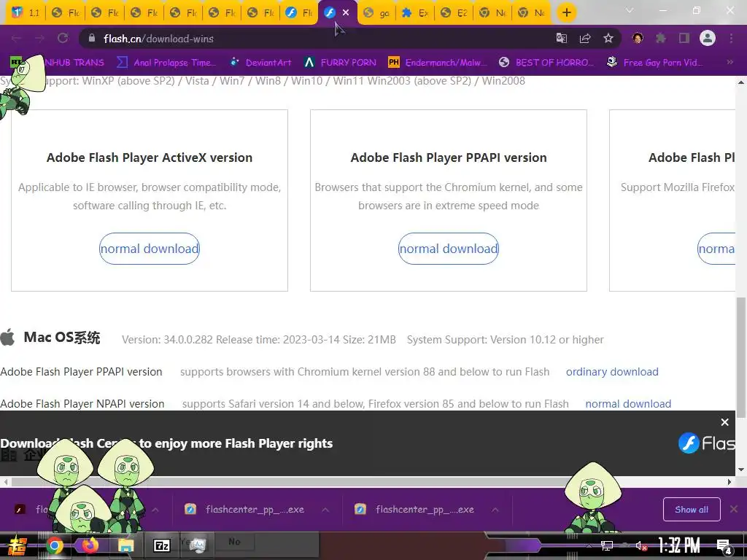
Task: Click the Adobe Flash Player ActiveX version heading
Action: pyautogui.click(x=149, y=157)
